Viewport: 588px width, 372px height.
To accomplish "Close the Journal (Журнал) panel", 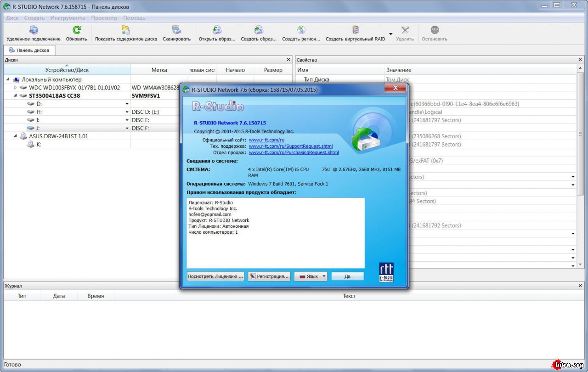I will (580, 286).
